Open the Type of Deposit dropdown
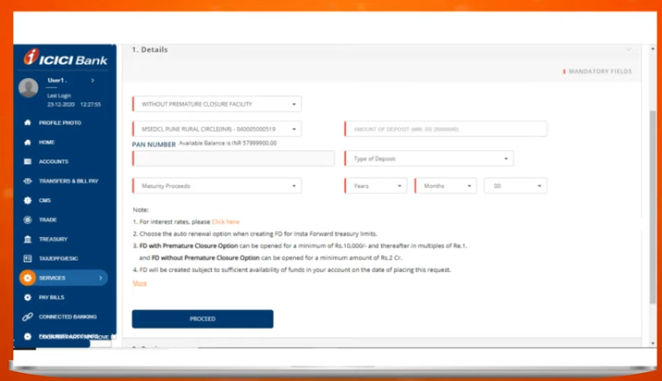Image resolution: width=662 pixels, height=381 pixels. point(429,158)
